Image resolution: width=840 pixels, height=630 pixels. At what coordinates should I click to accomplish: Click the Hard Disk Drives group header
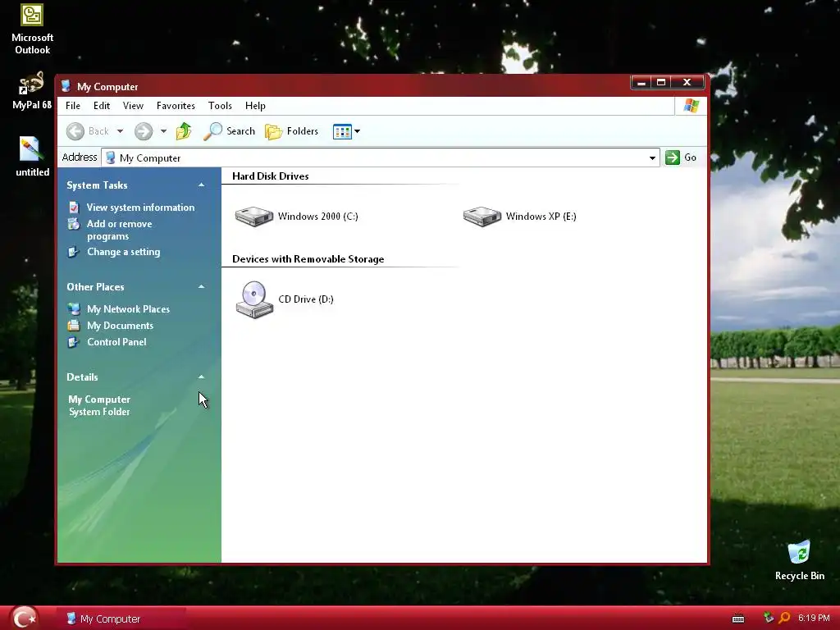tap(270, 176)
